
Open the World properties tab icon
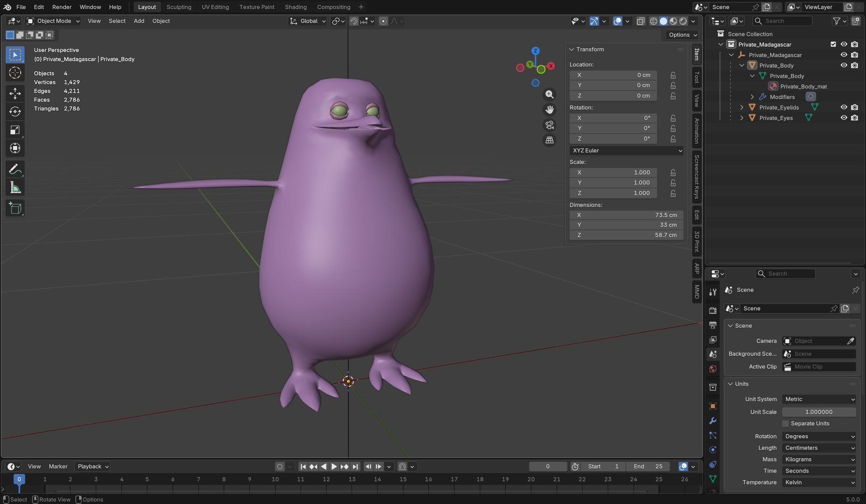713,369
